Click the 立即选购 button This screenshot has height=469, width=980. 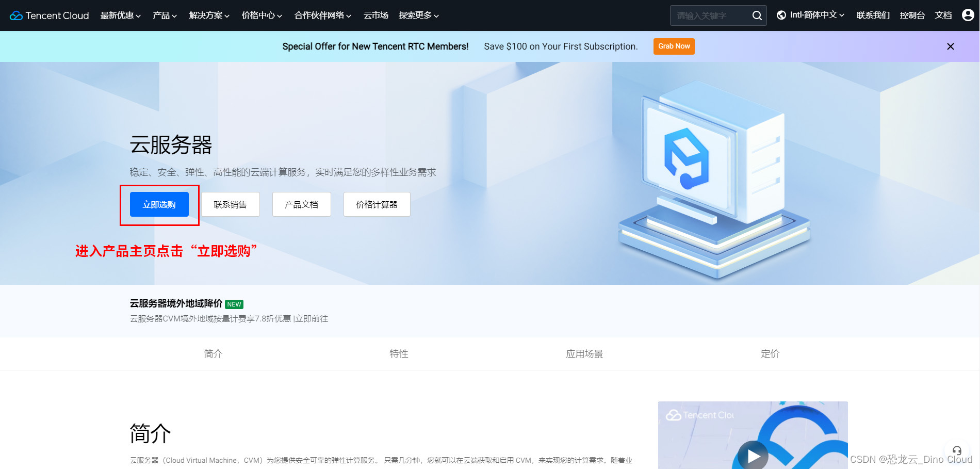click(159, 204)
